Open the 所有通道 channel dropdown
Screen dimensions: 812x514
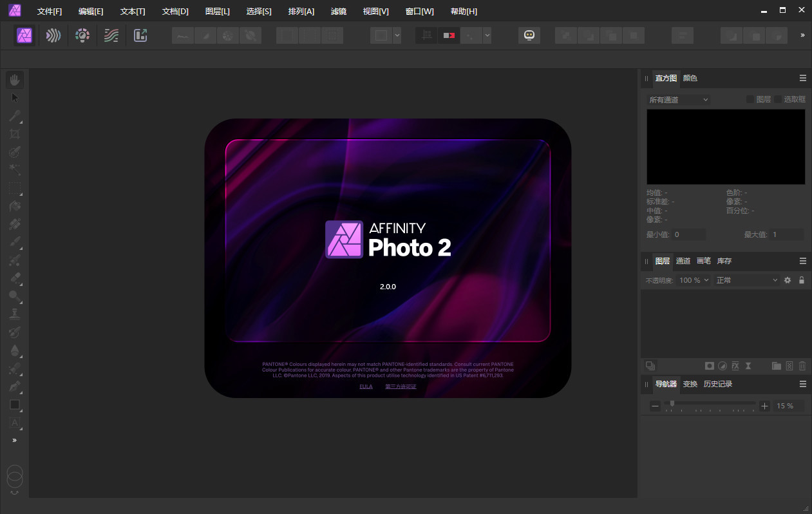coord(678,99)
